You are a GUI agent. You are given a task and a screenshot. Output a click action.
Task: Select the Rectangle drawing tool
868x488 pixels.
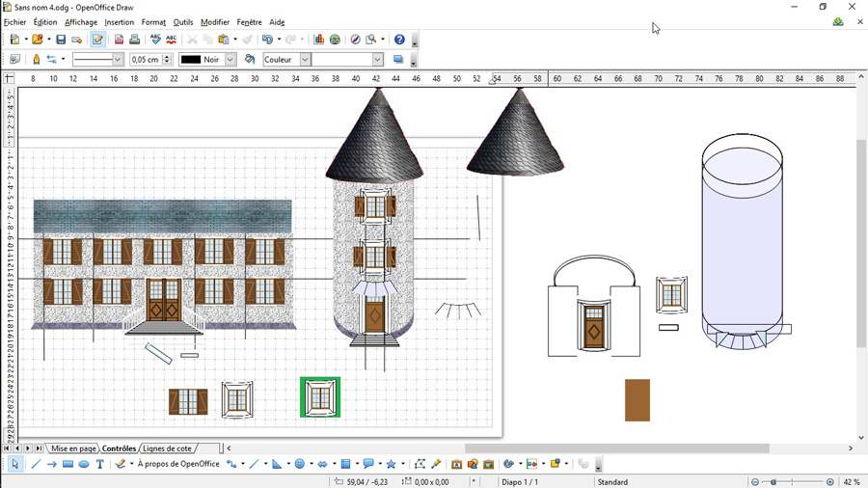(68, 464)
